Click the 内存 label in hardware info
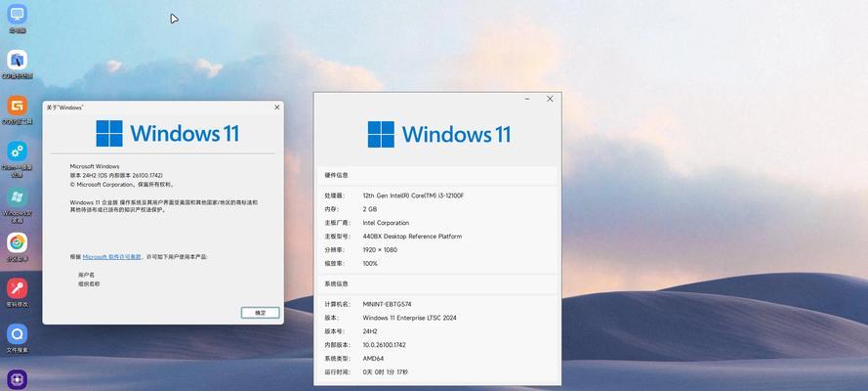The image size is (868, 391). [x=332, y=209]
